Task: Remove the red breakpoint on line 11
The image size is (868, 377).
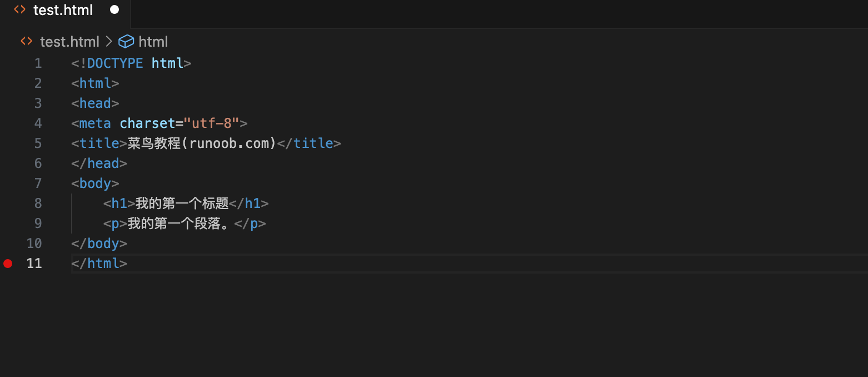Action: tap(8, 264)
